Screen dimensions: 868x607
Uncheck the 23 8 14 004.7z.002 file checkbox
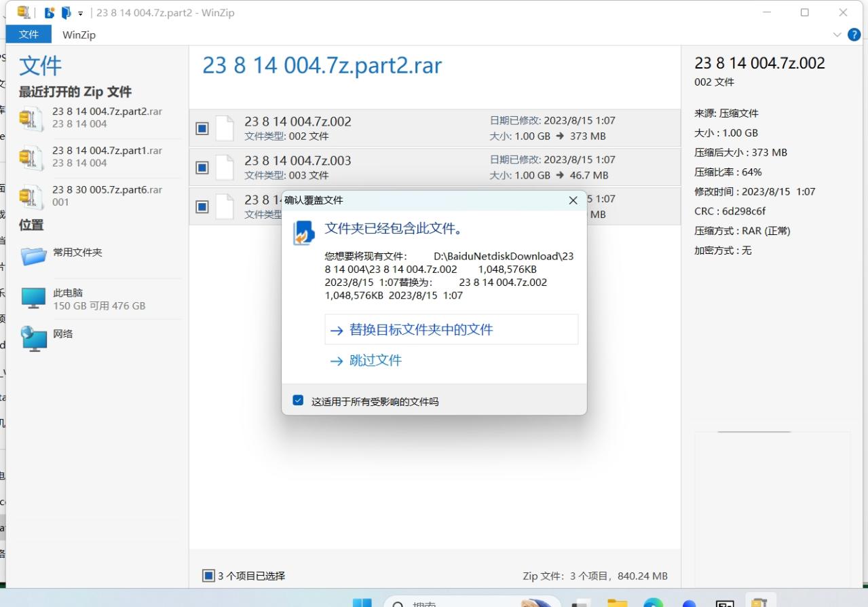point(202,128)
